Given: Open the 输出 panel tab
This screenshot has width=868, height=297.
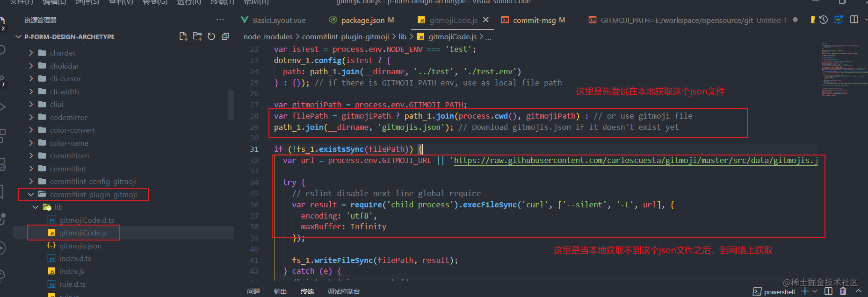Looking at the screenshot, I should click(280, 291).
